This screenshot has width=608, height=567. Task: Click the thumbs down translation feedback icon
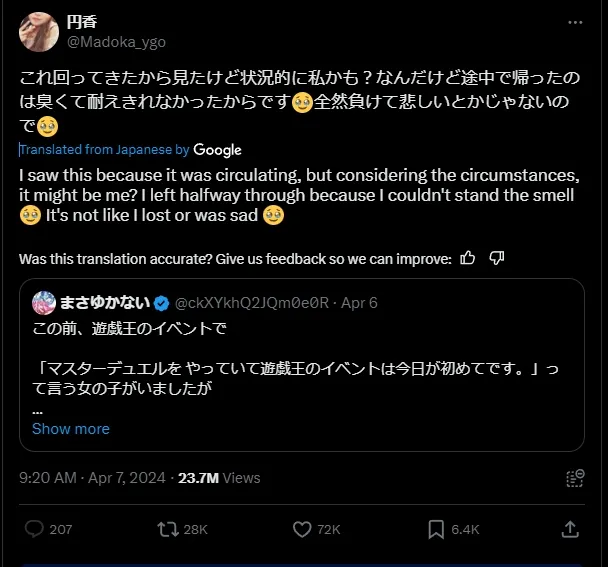pyautogui.click(x=496, y=259)
